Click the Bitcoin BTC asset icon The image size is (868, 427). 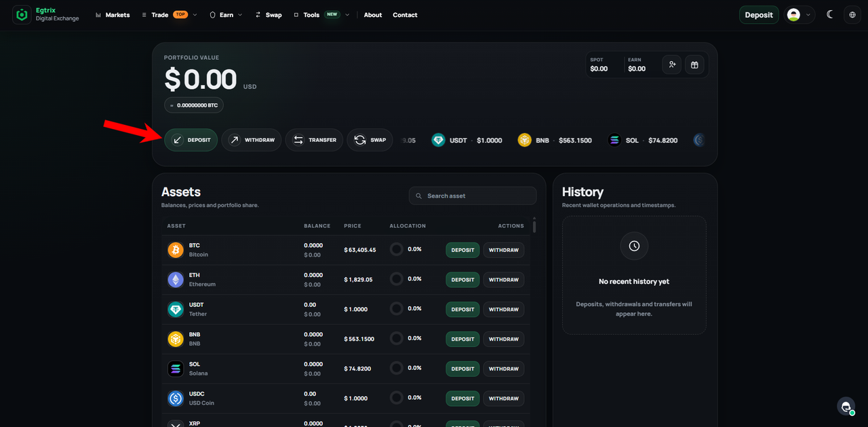(x=176, y=250)
